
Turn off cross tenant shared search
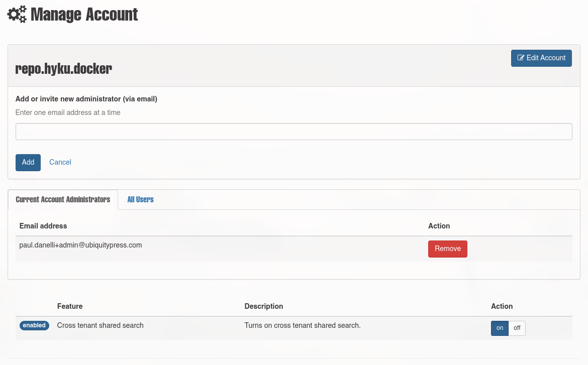click(x=517, y=328)
